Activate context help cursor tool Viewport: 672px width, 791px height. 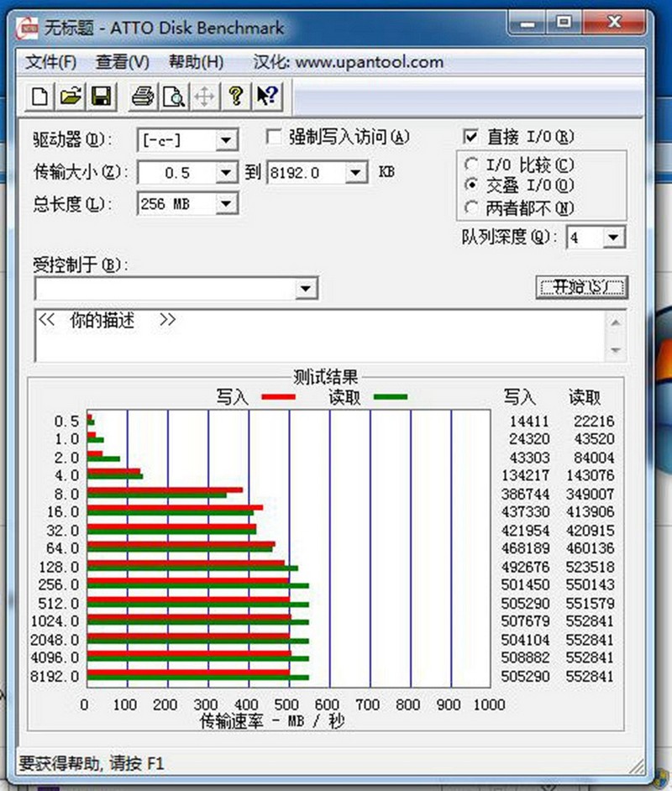coord(266,96)
